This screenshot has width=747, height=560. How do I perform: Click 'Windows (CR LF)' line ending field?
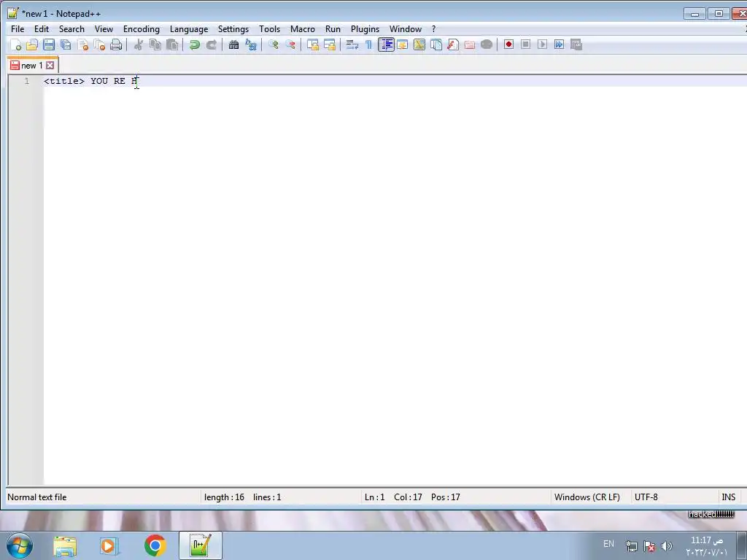click(x=587, y=497)
